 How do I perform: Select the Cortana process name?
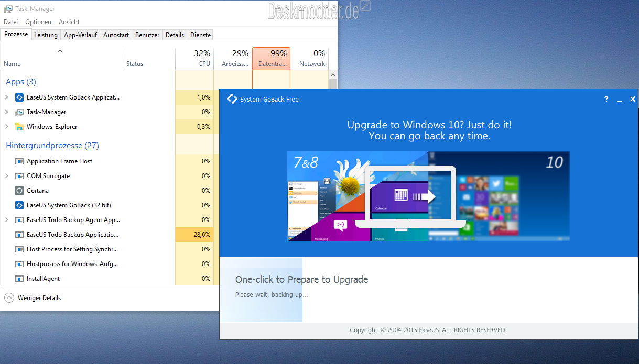(38, 191)
